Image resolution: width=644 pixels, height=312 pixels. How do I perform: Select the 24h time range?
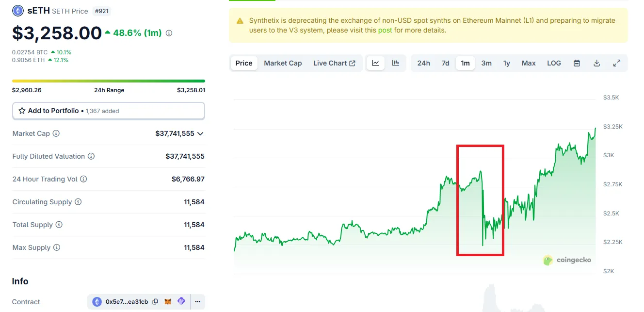(423, 63)
